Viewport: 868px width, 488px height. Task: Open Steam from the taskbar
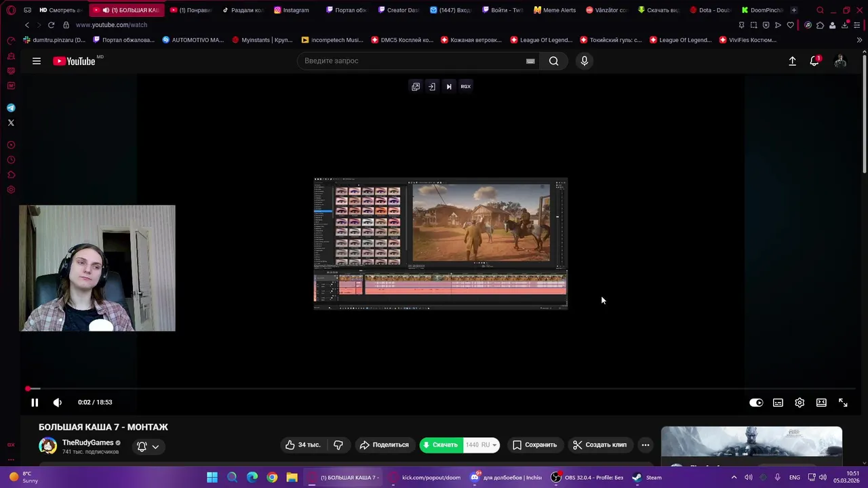[647, 477]
